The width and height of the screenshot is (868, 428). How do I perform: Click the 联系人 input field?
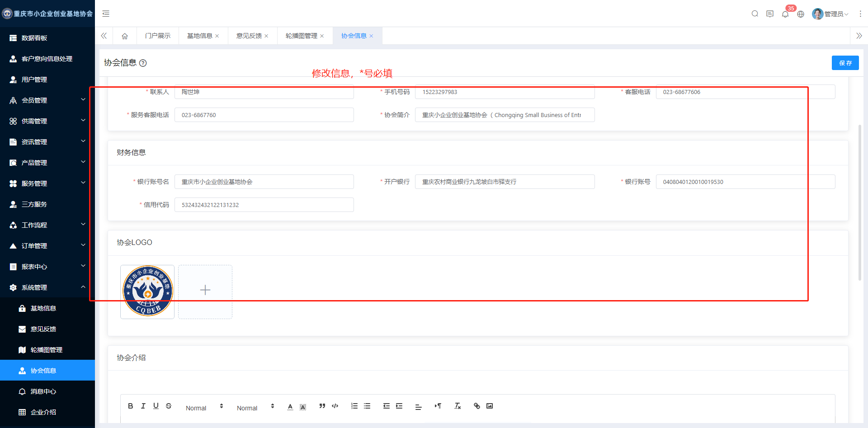264,92
